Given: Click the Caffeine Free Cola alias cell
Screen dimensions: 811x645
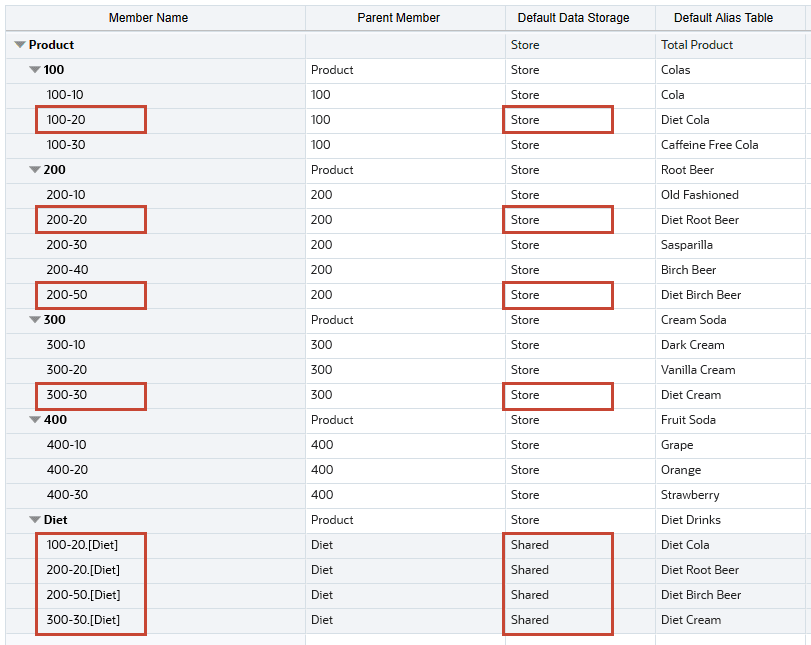Looking at the screenshot, I should pos(709,145).
